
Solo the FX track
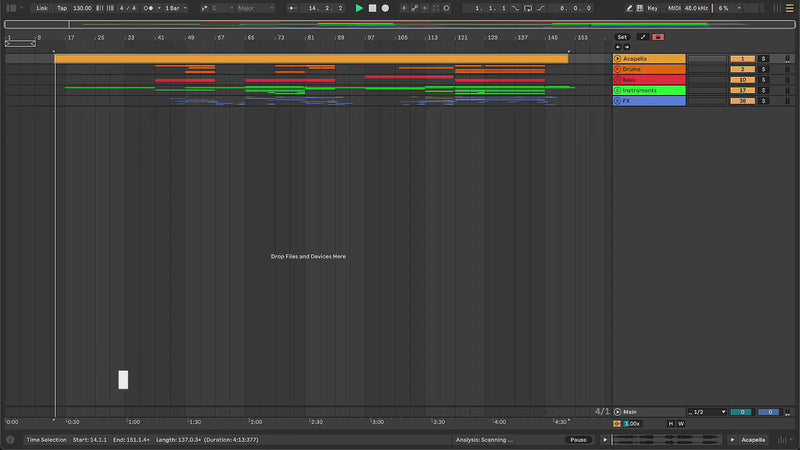[763, 101]
